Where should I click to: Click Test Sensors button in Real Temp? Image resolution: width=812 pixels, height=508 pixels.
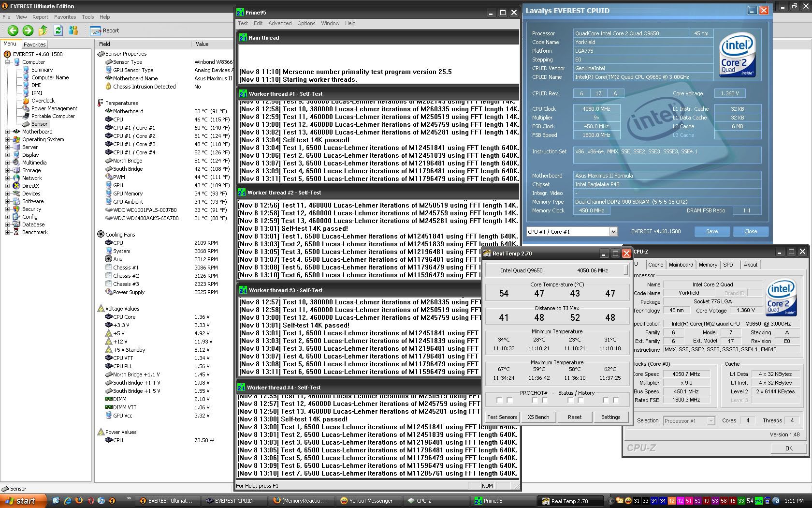[x=502, y=417]
